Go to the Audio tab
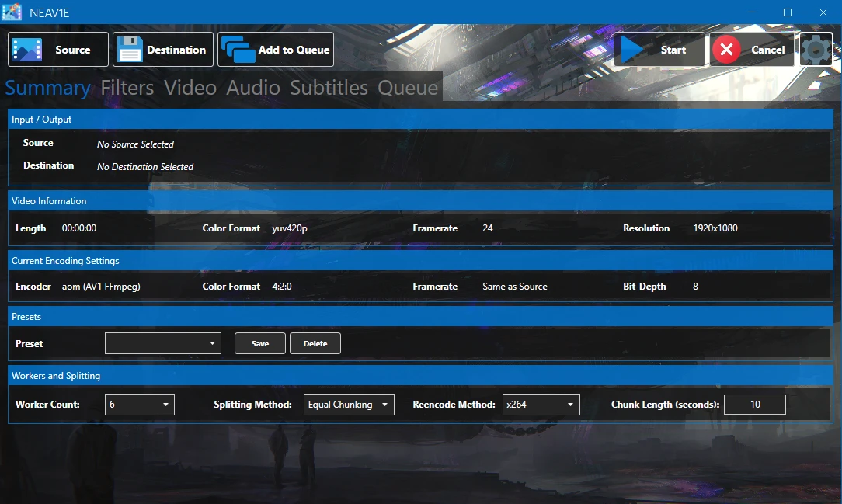This screenshot has width=842, height=504. pos(253,88)
